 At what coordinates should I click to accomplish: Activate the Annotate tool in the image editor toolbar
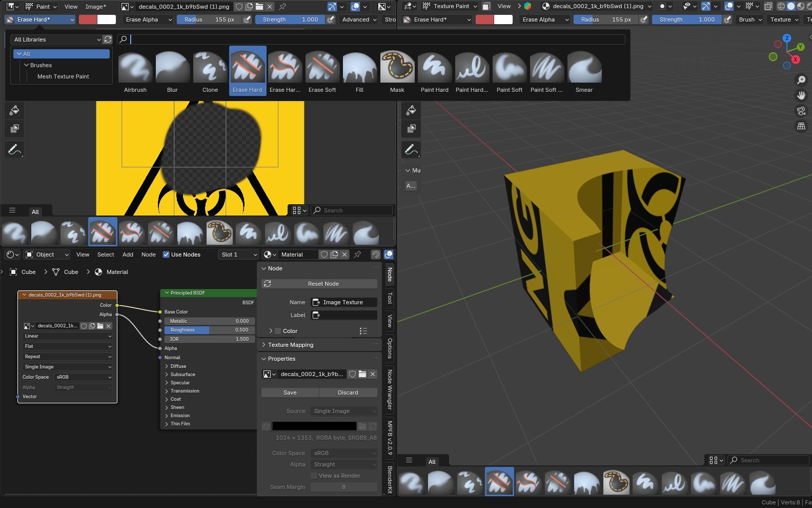click(x=14, y=150)
